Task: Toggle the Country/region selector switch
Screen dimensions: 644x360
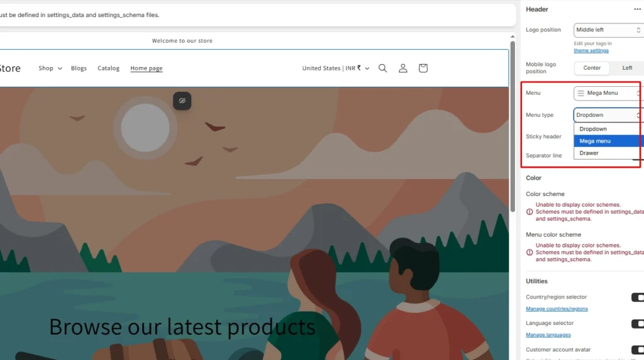Action: (637, 297)
